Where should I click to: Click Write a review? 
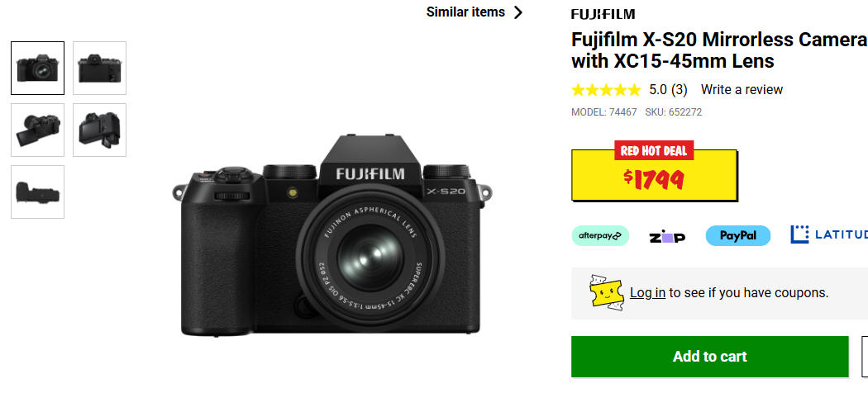point(742,89)
